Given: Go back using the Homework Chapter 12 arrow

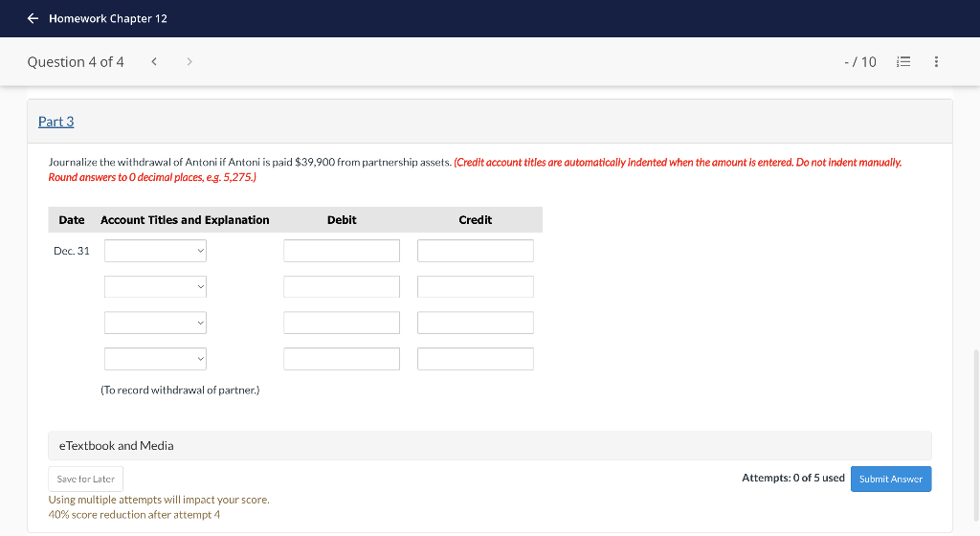Looking at the screenshot, I should [x=33, y=19].
